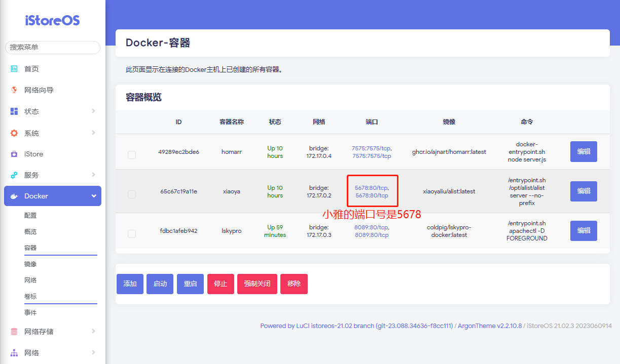Click the Docker whale icon
620x364 pixels.
pyautogui.click(x=14, y=196)
